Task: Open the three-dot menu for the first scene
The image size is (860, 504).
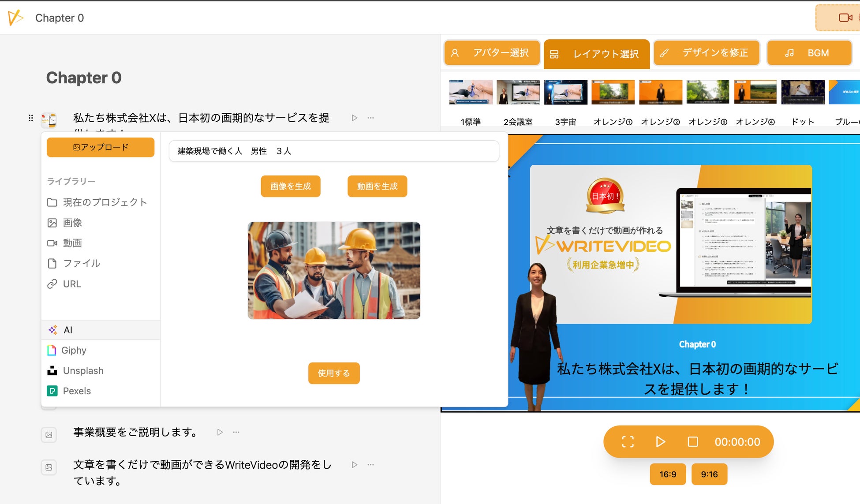Action: (x=370, y=118)
